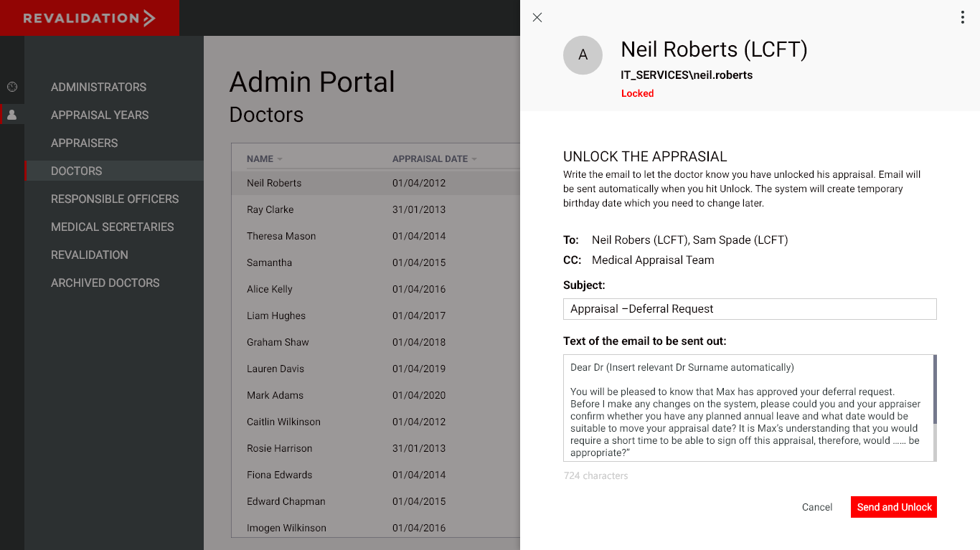The width and height of the screenshot is (980, 550).
Task: Click the 724 characters counter
Action: pyautogui.click(x=595, y=475)
